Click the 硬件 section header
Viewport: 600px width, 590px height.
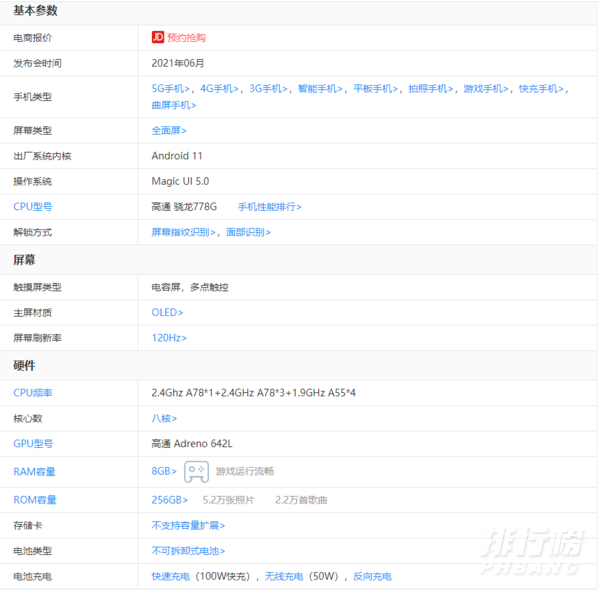click(24, 365)
